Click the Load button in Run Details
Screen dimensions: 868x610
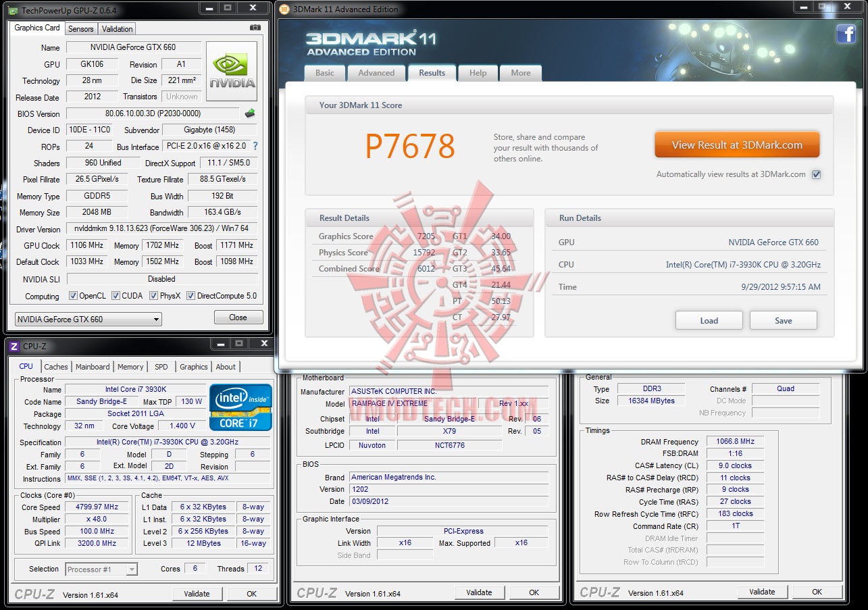click(x=709, y=320)
